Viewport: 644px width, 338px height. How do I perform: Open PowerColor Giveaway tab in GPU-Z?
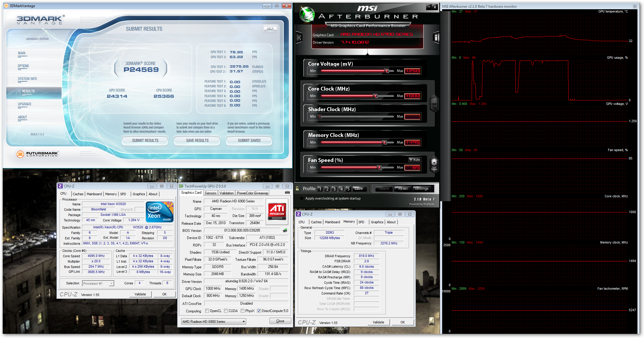pos(253,193)
